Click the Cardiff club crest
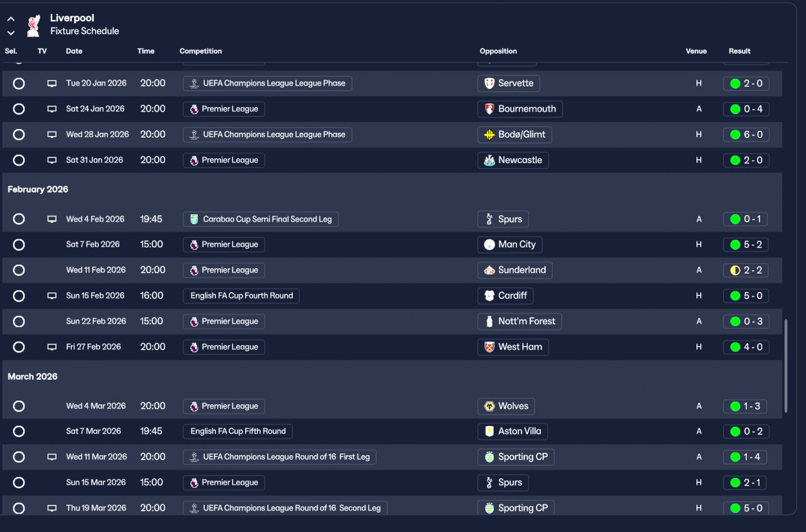Image resolution: width=806 pixels, height=532 pixels. 489,295
